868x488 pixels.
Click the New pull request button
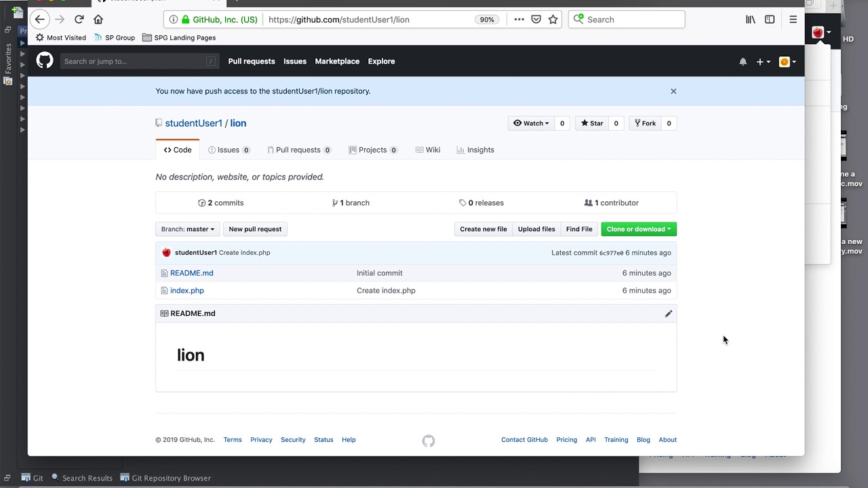pyautogui.click(x=255, y=229)
